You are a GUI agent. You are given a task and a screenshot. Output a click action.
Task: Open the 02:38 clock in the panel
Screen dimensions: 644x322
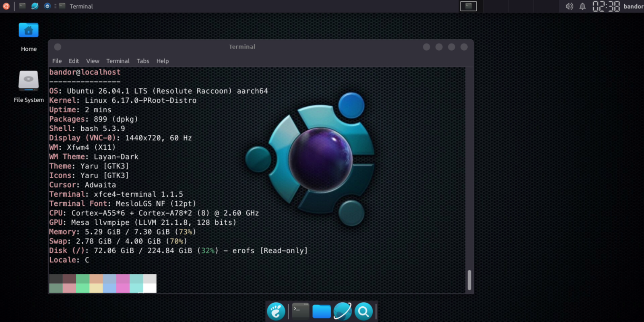[x=606, y=6]
